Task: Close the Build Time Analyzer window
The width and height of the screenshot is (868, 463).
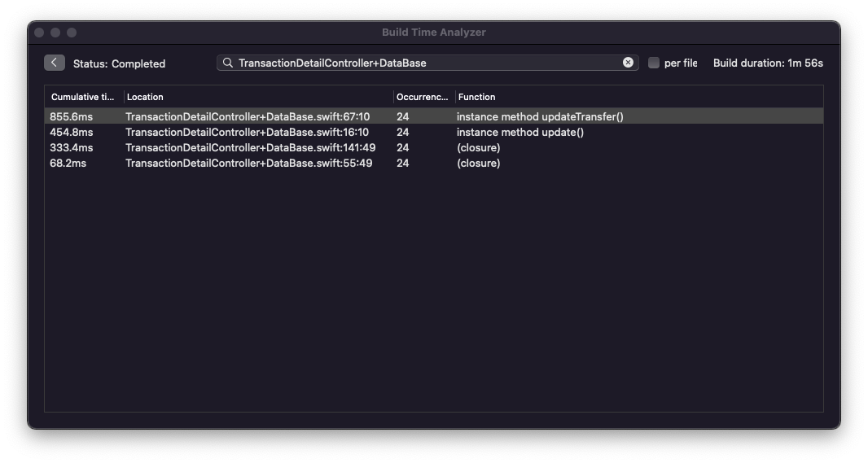Action: 39,33
